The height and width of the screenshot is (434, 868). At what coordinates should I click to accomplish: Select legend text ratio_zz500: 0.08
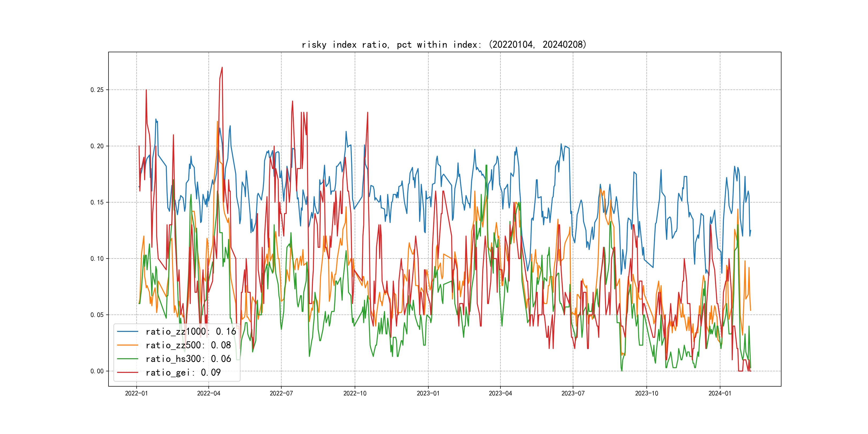(x=188, y=345)
